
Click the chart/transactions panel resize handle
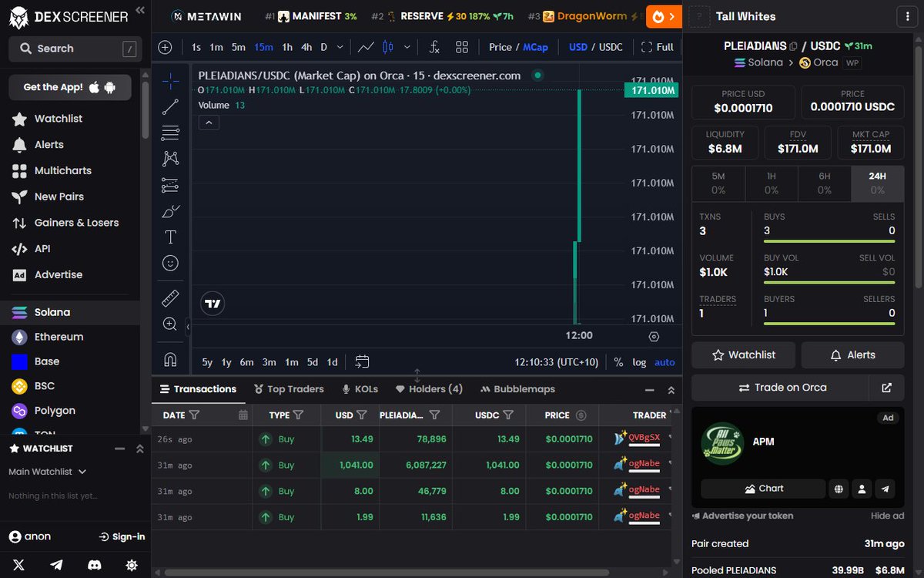[x=417, y=375]
